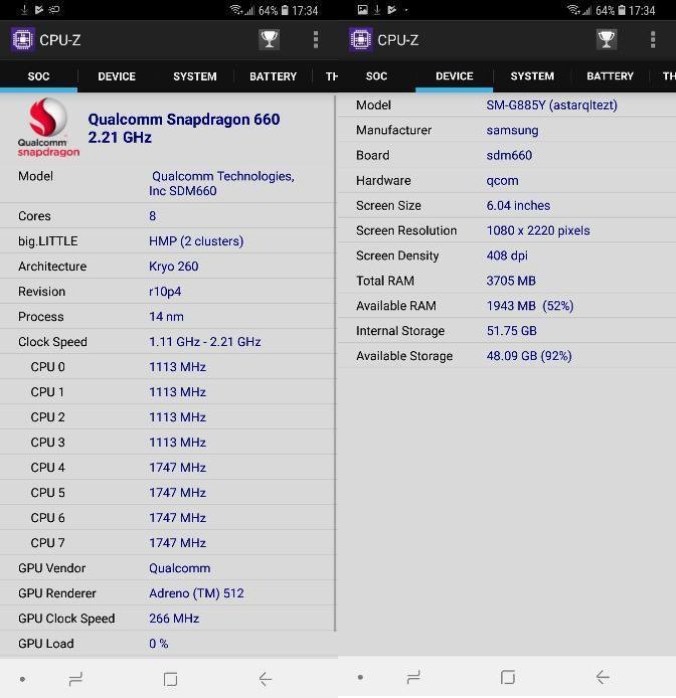Tap CPU-Z app logo in left screen
This screenshot has width=676, height=698.
point(22,40)
